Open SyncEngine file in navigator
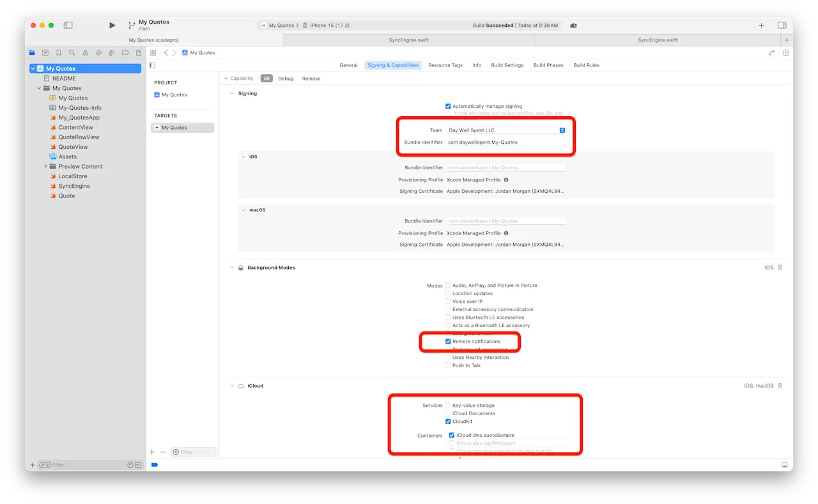 (74, 186)
